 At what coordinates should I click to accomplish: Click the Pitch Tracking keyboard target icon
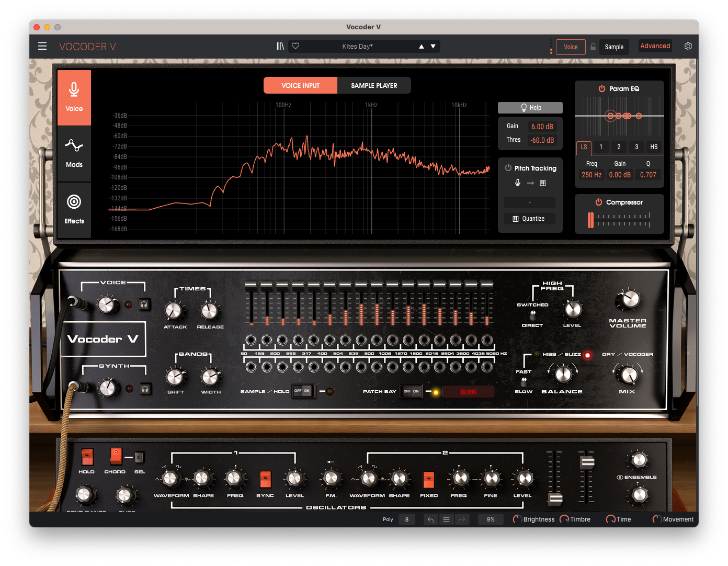pos(543,183)
